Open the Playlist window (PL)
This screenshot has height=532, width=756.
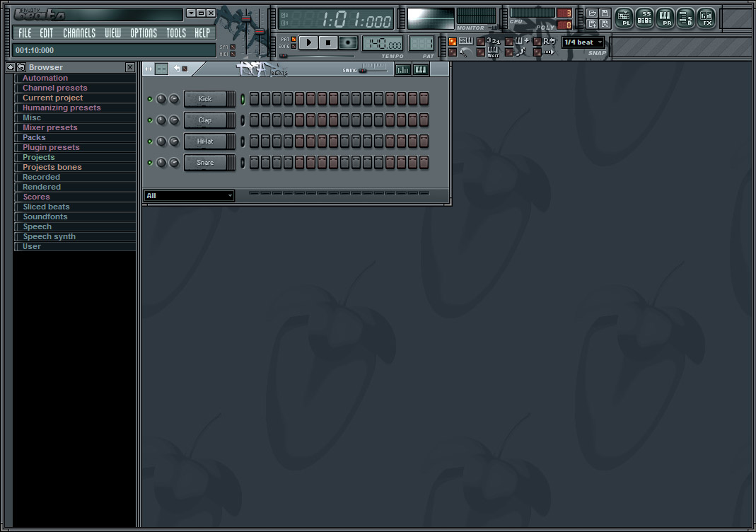[x=624, y=18]
